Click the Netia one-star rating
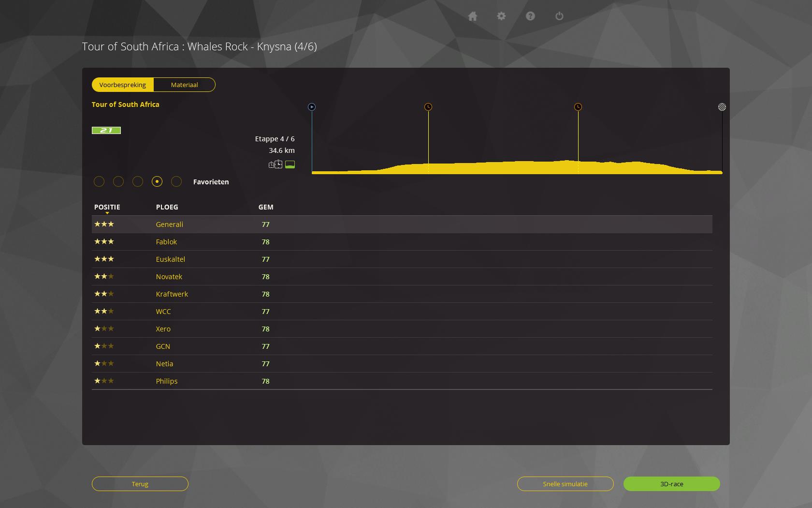The image size is (812, 508). pyautogui.click(x=104, y=363)
